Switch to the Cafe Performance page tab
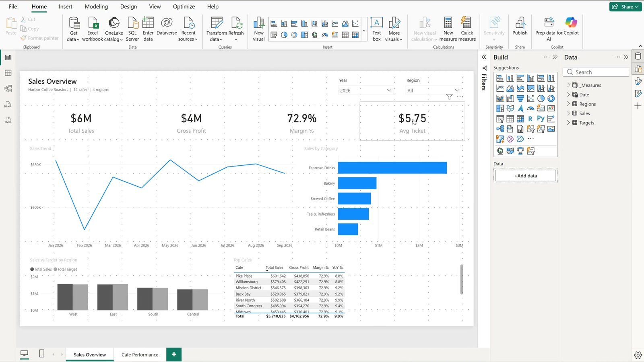Viewport: 644px width, 362px height. pos(140,355)
